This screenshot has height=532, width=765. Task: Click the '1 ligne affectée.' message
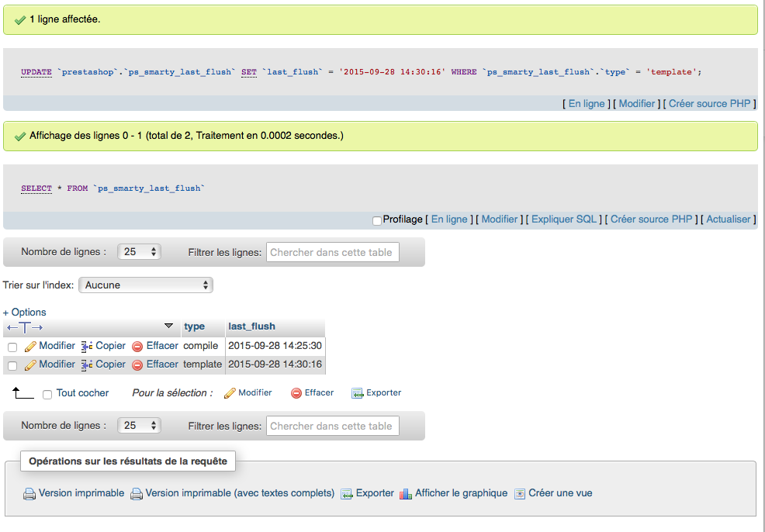[x=65, y=19]
